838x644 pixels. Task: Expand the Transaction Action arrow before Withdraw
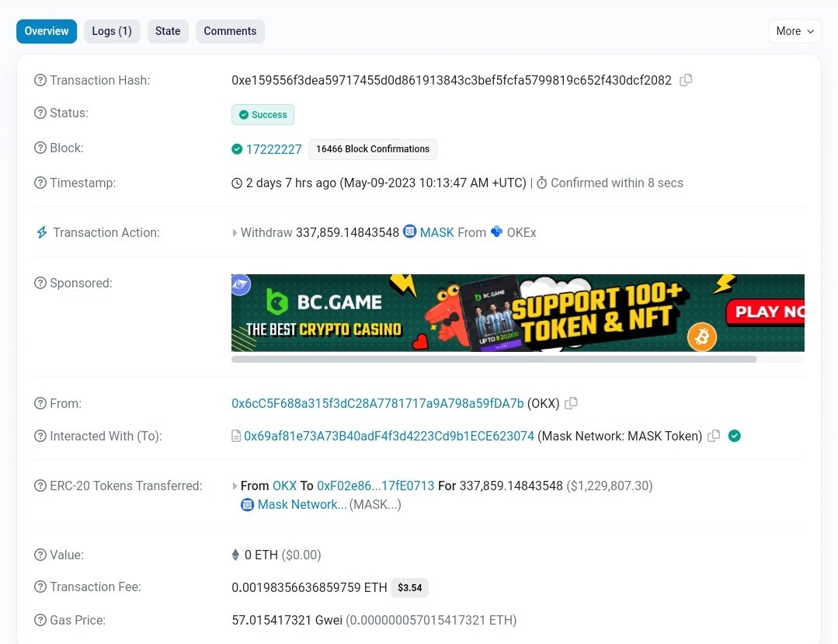tap(234, 232)
